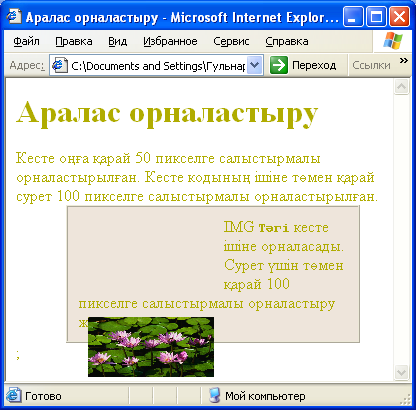Open the Избранное menu
This screenshot has width=416, height=410.
point(170,41)
